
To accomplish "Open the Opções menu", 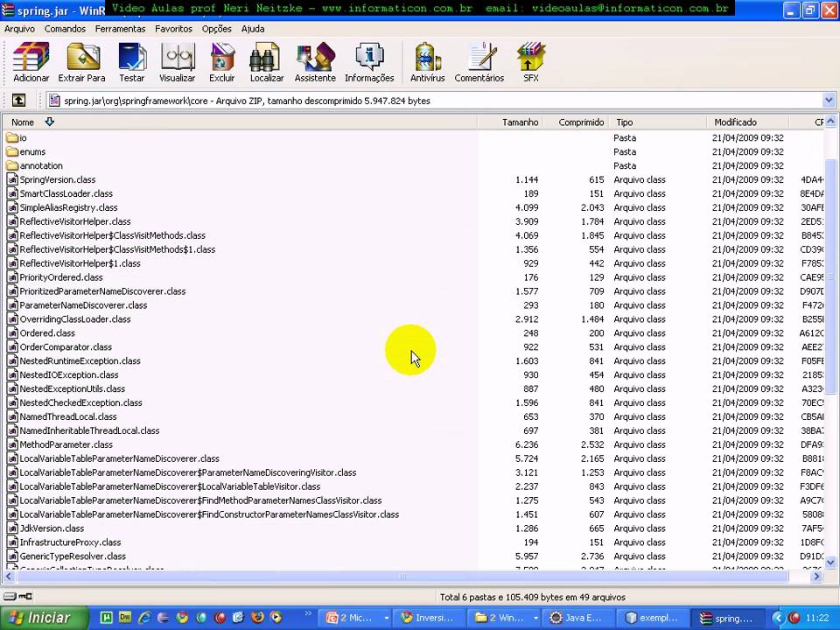I will [x=216, y=29].
